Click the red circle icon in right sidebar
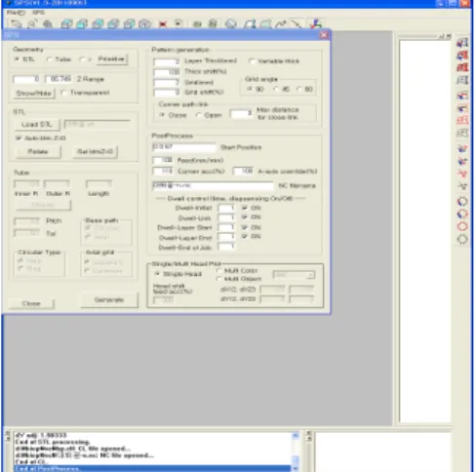476x472 pixels. point(462,226)
